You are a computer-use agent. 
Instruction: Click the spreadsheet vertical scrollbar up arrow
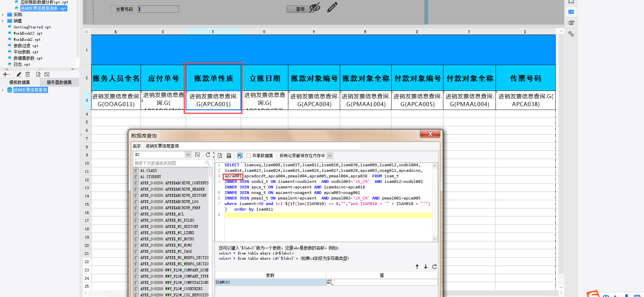pos(561,31)
